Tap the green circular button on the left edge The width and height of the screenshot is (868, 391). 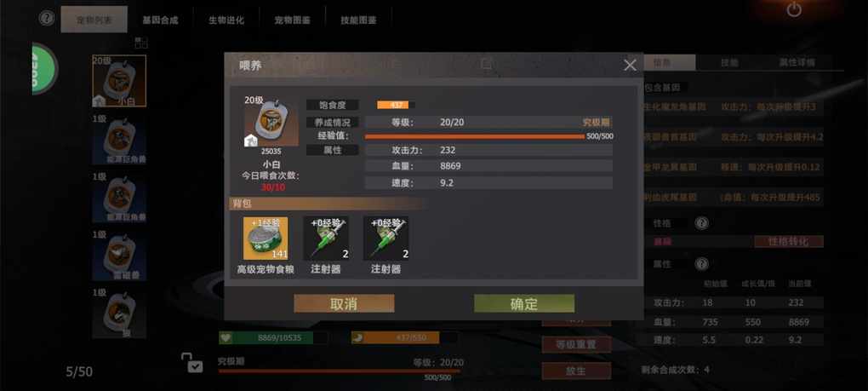pyautogui.click(x=44, y=69)
